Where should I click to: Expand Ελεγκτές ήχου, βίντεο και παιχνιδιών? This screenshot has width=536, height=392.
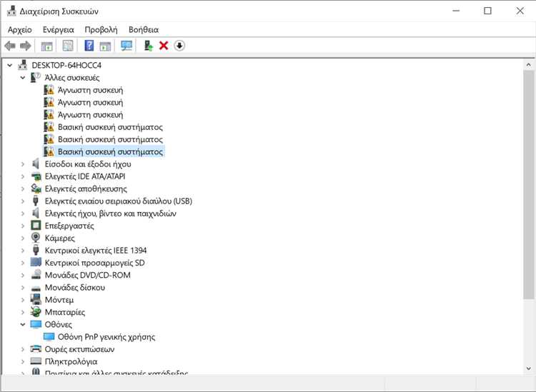[23, 213]
